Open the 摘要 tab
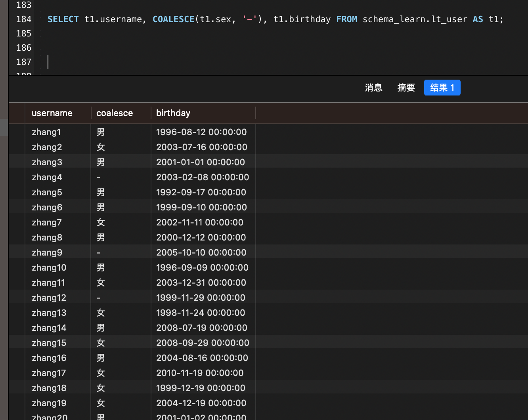Image resolution: width=528 pixels, height=420 pixels. pyautogui.click(x=406, y=88)
